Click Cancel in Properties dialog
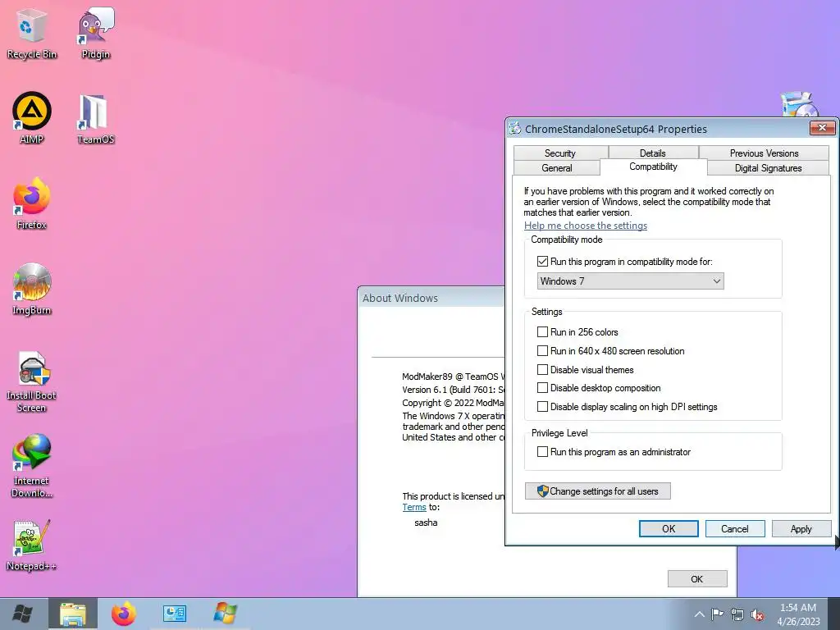This screenshot has width=840, height=630. click(x=735, y=529)
